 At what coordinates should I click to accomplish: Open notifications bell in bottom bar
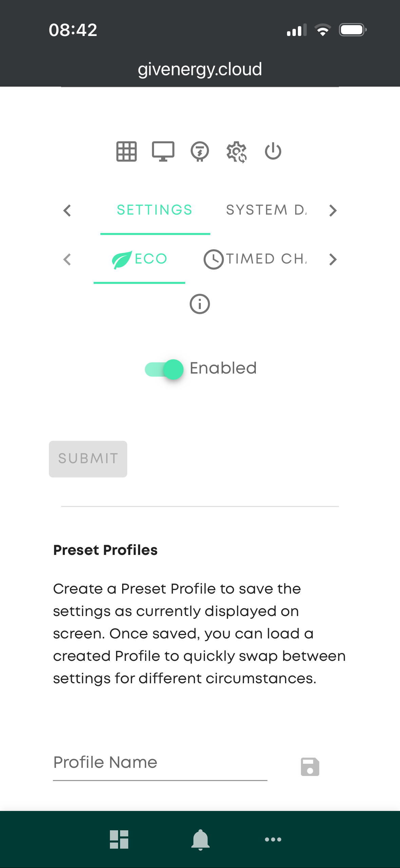pyautogui.click(x=201, y=839)
